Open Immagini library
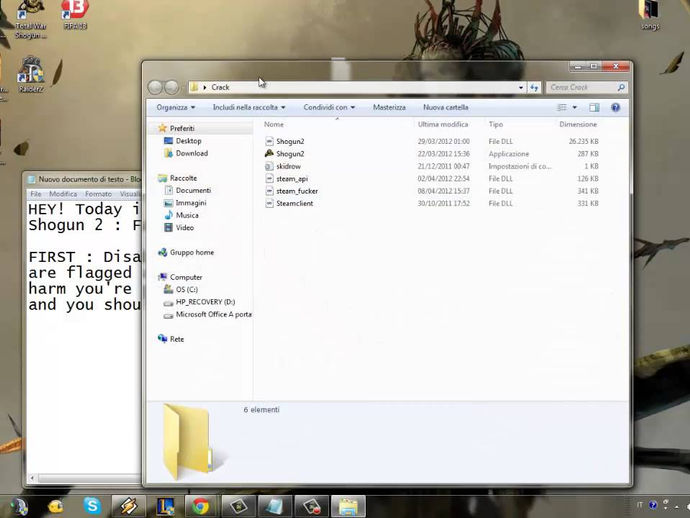690x518 pixels. (x=191, y=203)
